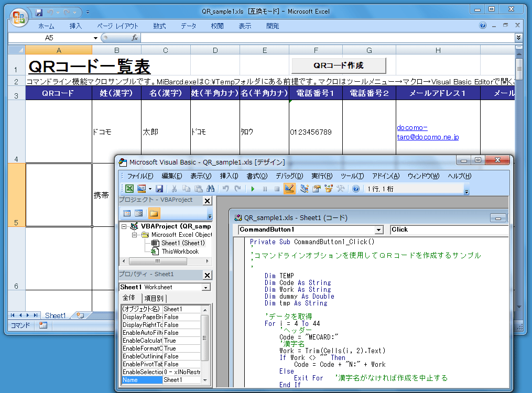Screen dimensions: 532x393
Task: Open VBA toolbar options overflow arrow
Action: (466, 192)
